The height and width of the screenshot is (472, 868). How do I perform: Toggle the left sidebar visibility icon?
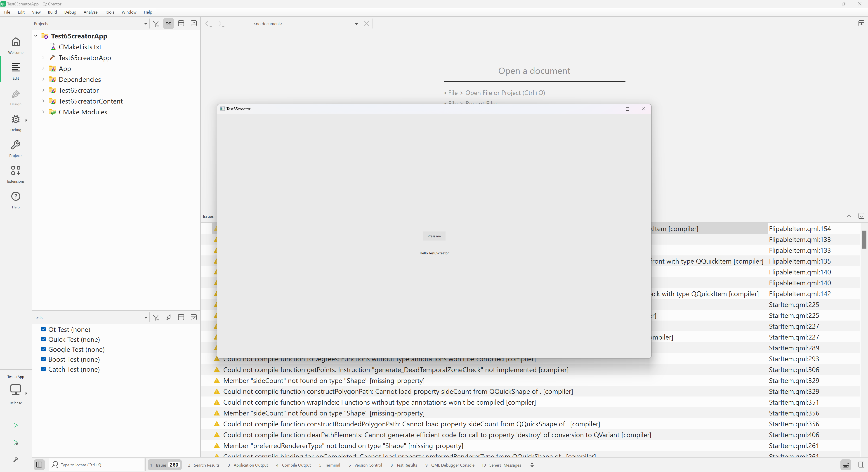tap(39, 465)
